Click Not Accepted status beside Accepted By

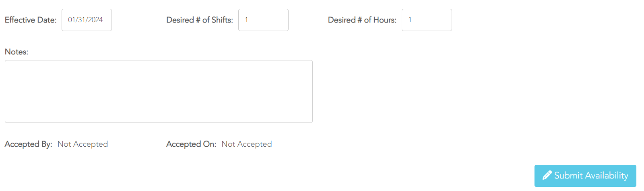[x=83, y=144]
